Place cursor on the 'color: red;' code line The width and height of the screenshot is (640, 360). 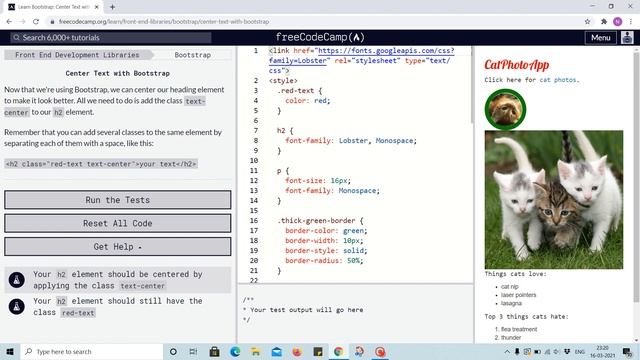coord(307,100)
